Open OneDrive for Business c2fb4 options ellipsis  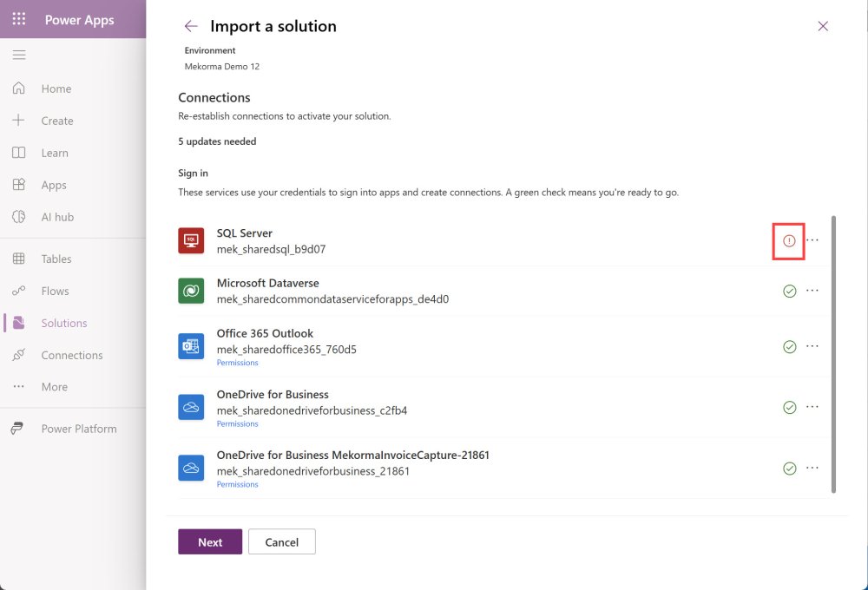812,407
